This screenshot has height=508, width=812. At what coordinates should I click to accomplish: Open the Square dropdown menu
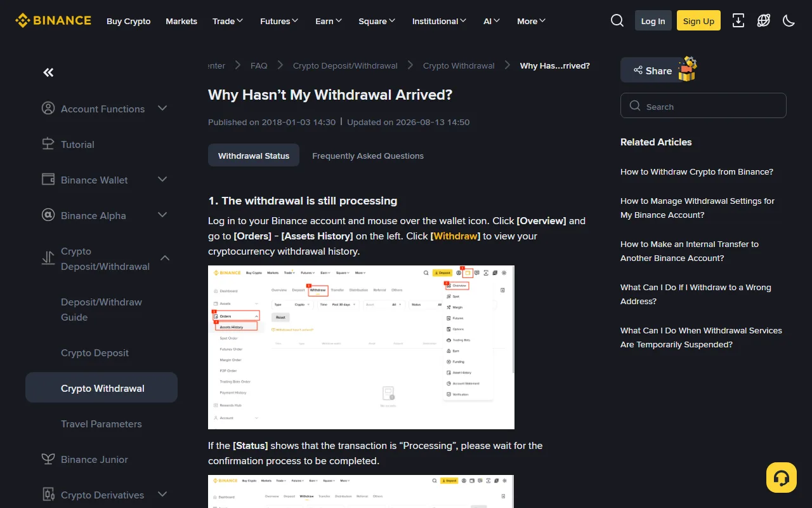pyautogui.click(x=377, y=21)
